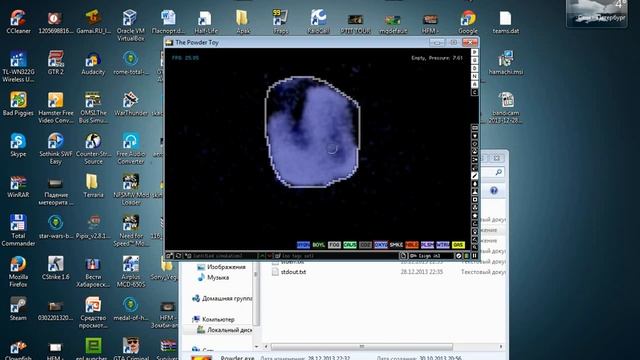Click the Explorer horizontal scrollbar
Image resolution: width=640 pixels, height=360 pixels.
[x=362, y=347]
